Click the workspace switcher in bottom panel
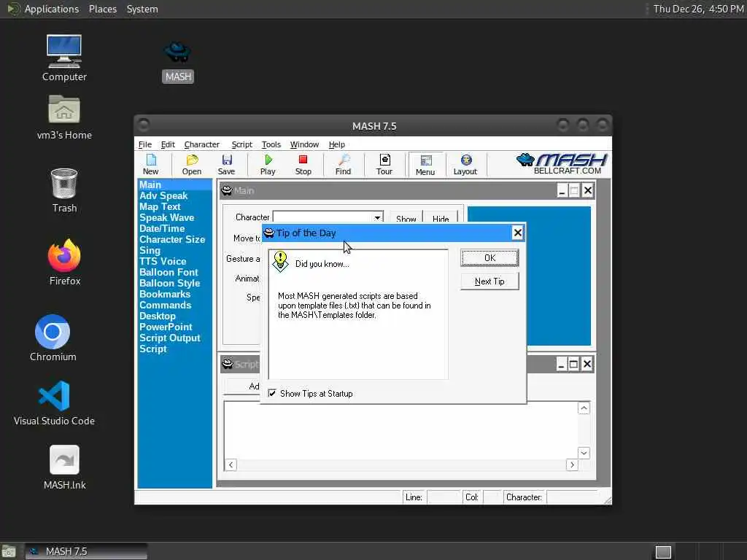The width and height of the screenshot is (747, 560). click(x=663, y=552)
